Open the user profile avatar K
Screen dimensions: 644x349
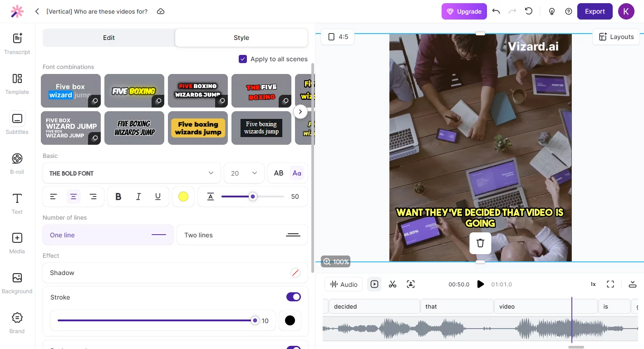[626, 11]
